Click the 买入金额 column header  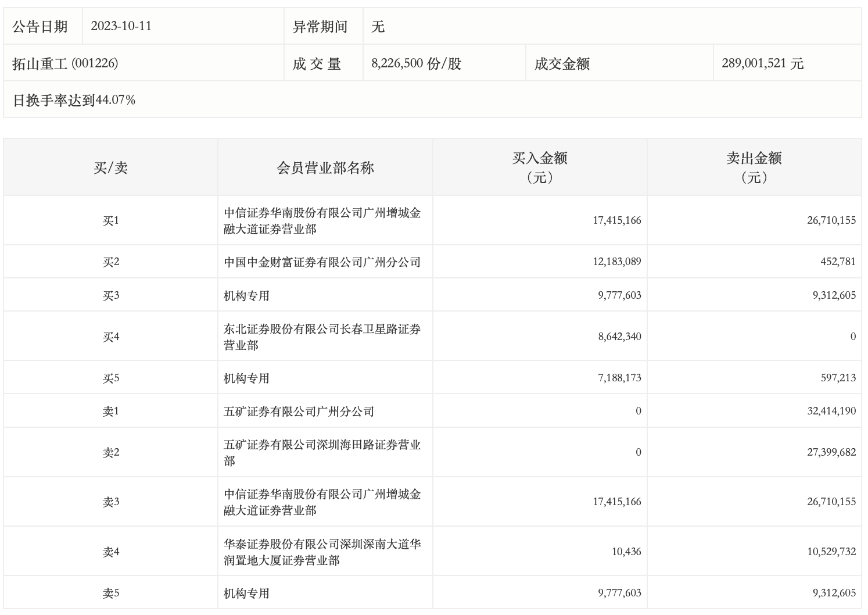point(539,167)
